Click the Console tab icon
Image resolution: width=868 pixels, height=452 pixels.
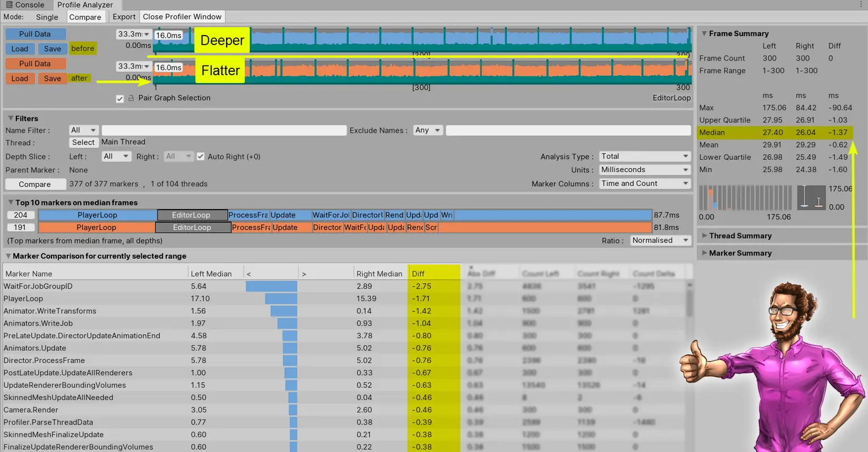click(x=9, y=5)
